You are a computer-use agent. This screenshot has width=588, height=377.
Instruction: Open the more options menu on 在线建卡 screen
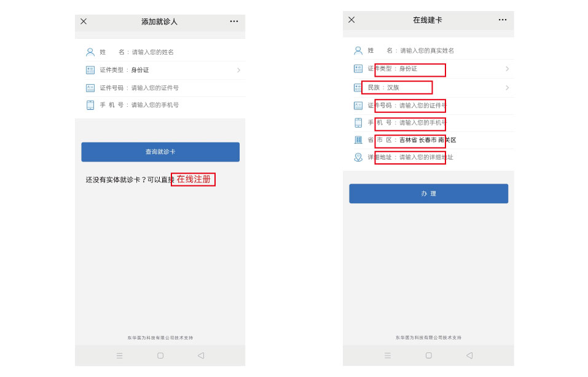coord(503,20)
